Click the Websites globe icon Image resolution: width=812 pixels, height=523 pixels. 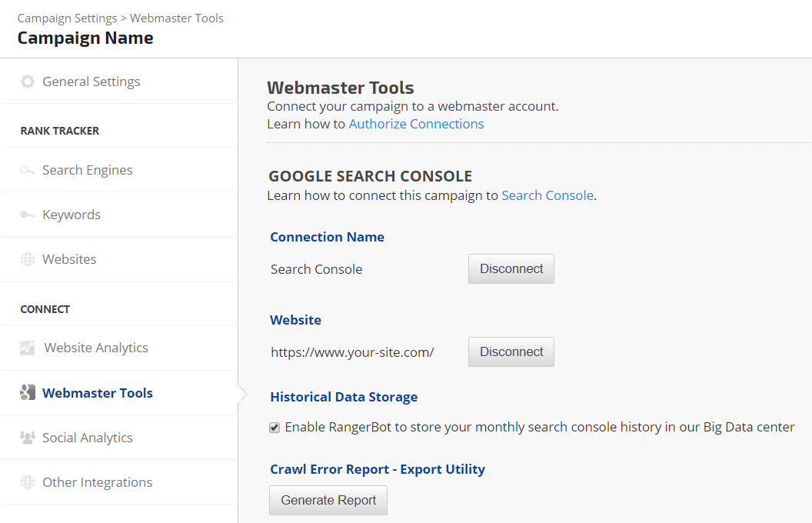[x=28, y=259]
